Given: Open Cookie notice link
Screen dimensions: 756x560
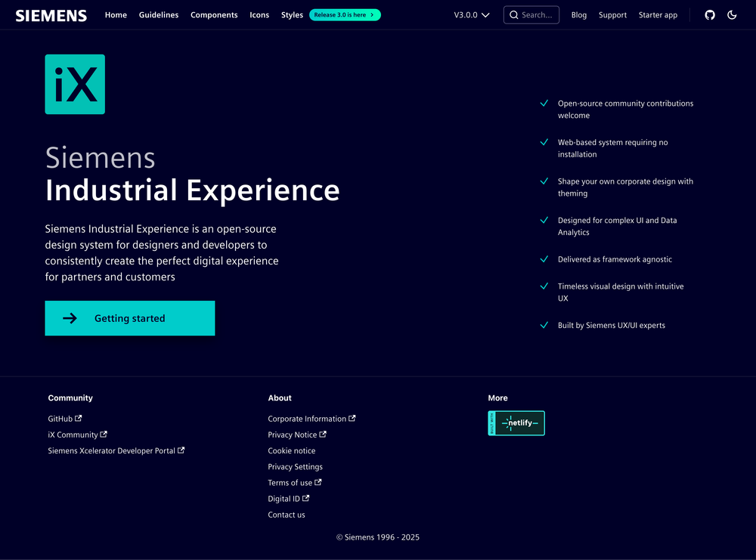Looking at the screenshot, I should click(292, 450).
